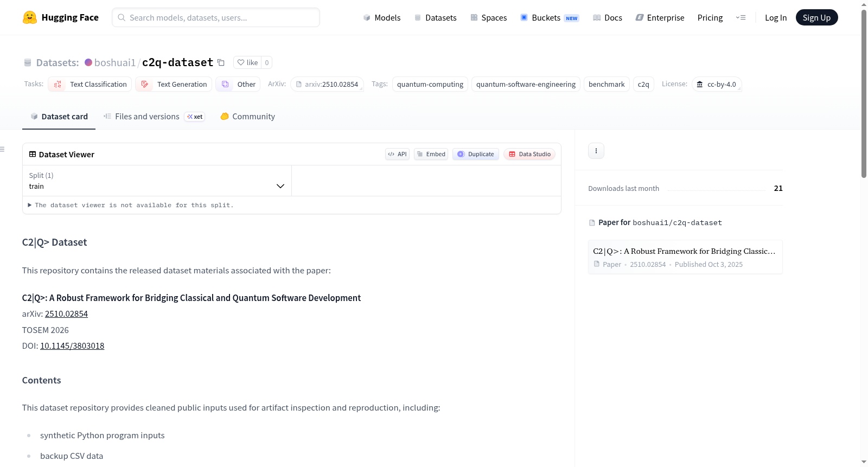Image resolution: width=868 pixels, height=467 pixels.
Task: Click the table of contents toggle icon
Action: tap(3, 149)
